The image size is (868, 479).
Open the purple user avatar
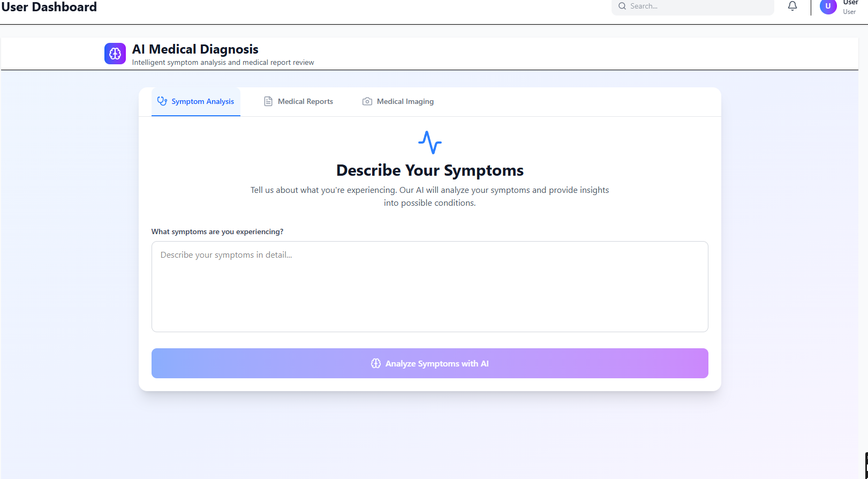point(828,6)
